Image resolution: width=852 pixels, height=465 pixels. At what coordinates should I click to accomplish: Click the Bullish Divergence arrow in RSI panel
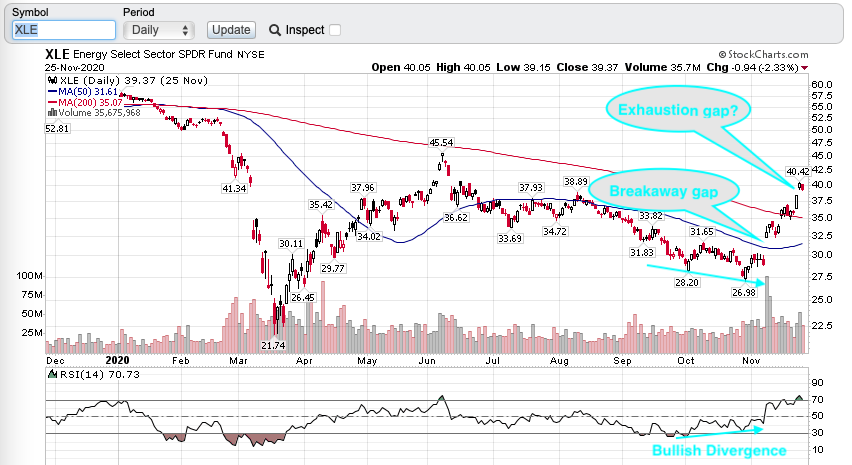[x=712, y=432]
